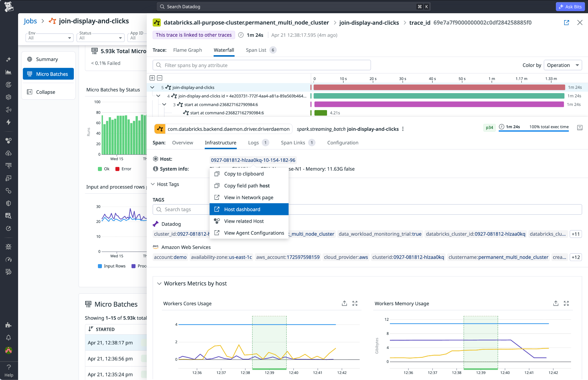This screenshot has width=588, height=380.
Task: Select Host dashboard menu item
Action: point(249,209)
